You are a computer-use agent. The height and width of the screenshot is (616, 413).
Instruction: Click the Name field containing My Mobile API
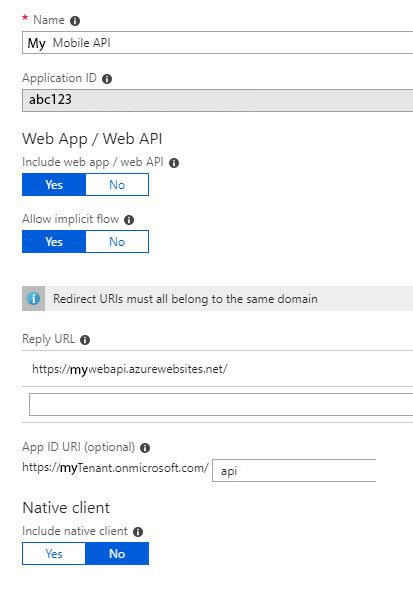tap(217, 42)
